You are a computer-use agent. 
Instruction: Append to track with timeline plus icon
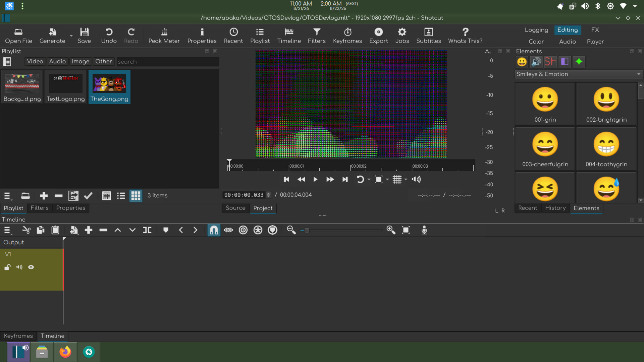tap(89, 230)
